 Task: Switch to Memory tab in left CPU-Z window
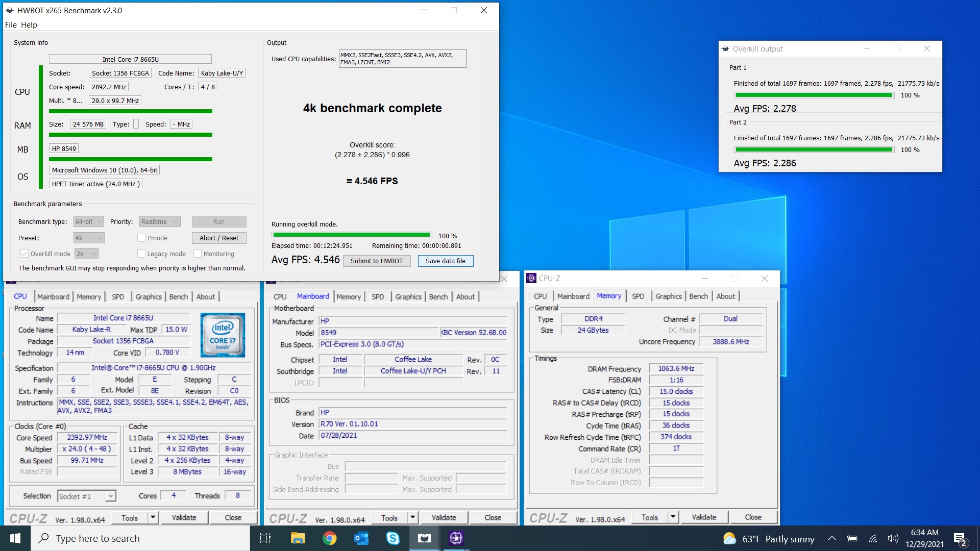[89, 296]
